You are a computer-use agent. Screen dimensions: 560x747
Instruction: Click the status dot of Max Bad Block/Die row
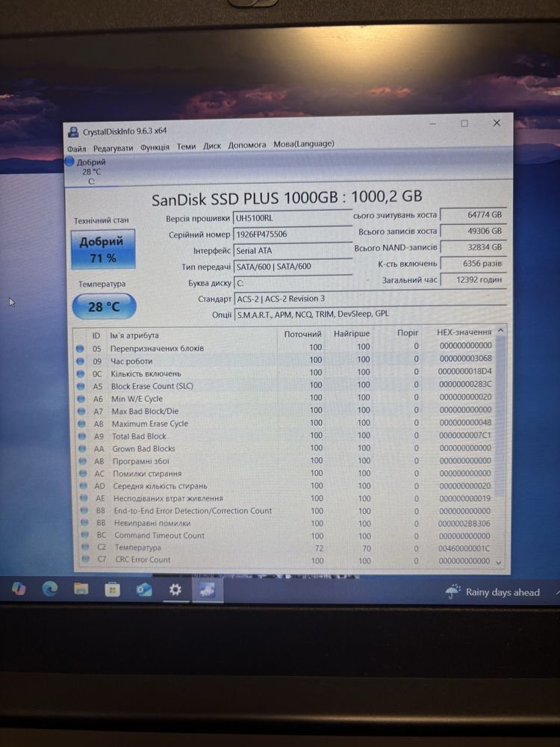point(82,411)
